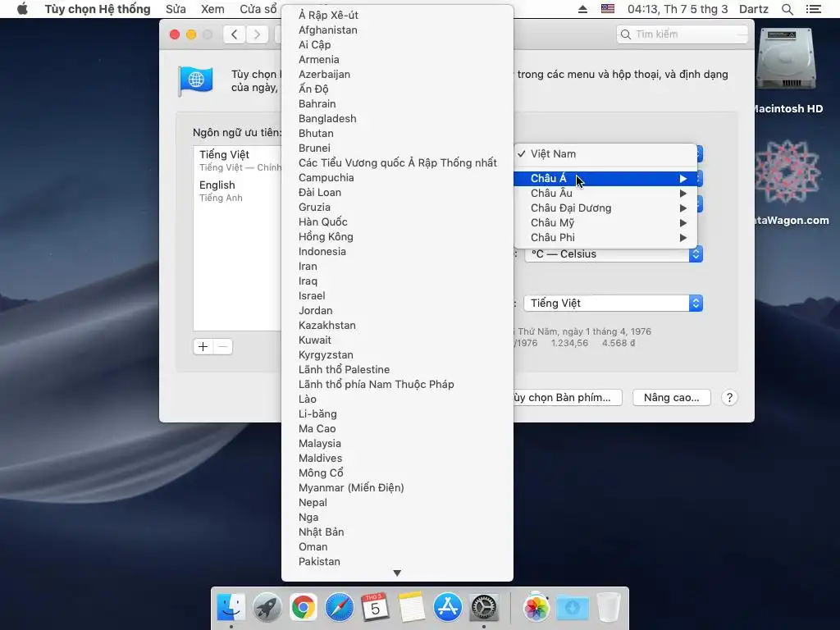Choose Các Tiểu Vương quốc Ả Rập Thống nhất
The width and height of the screenshot is (840, 630).
(397, 163)
